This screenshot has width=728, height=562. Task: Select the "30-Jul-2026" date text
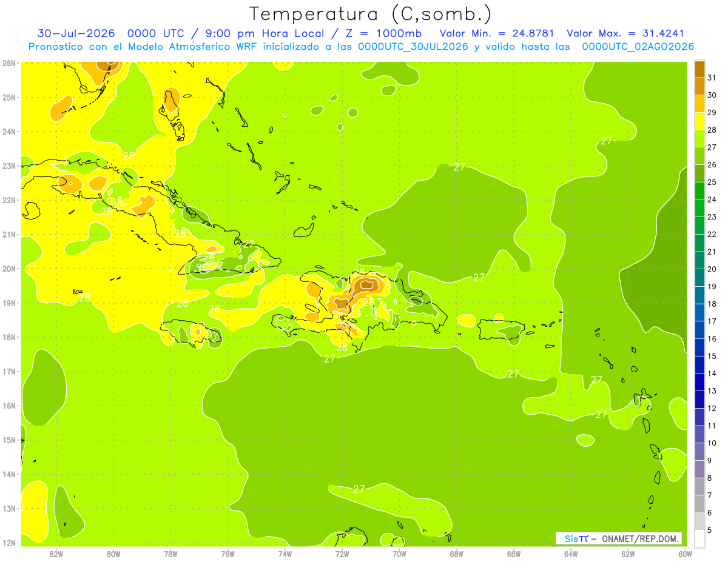(x=75, y=33)
